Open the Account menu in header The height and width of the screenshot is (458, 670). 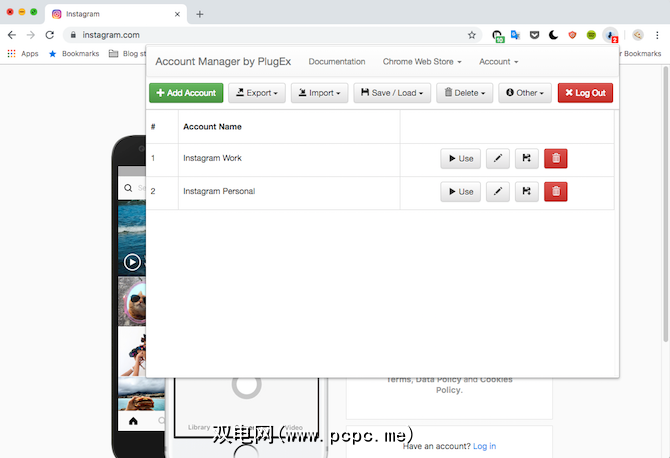click(x=498, y=62)
